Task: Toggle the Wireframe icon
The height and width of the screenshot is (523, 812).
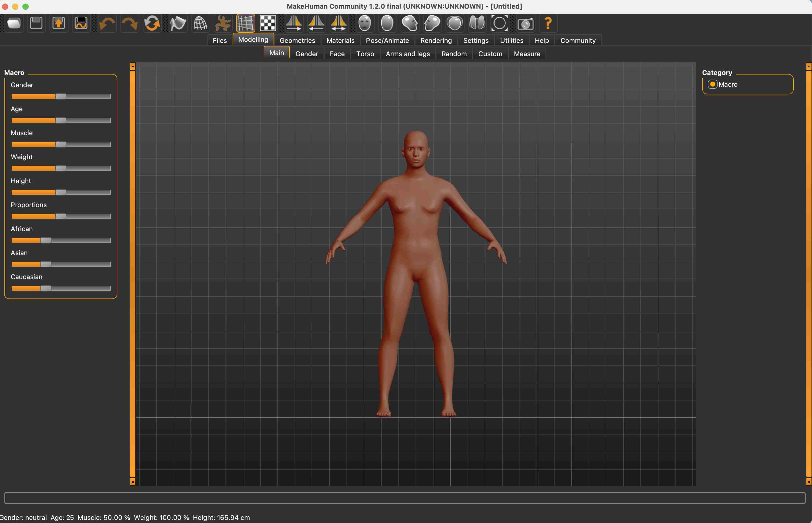Action: tap(200, 23)
